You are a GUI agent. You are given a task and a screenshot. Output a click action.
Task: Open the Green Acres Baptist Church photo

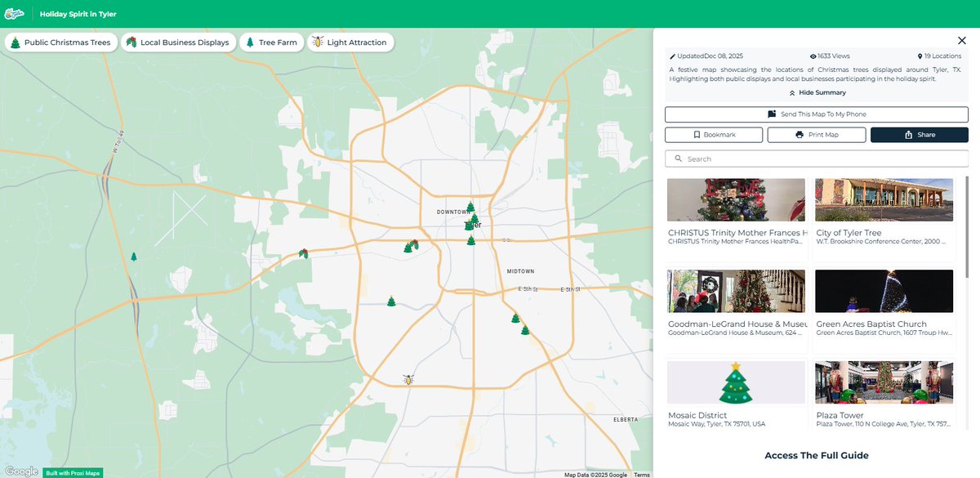pos(884,292)
